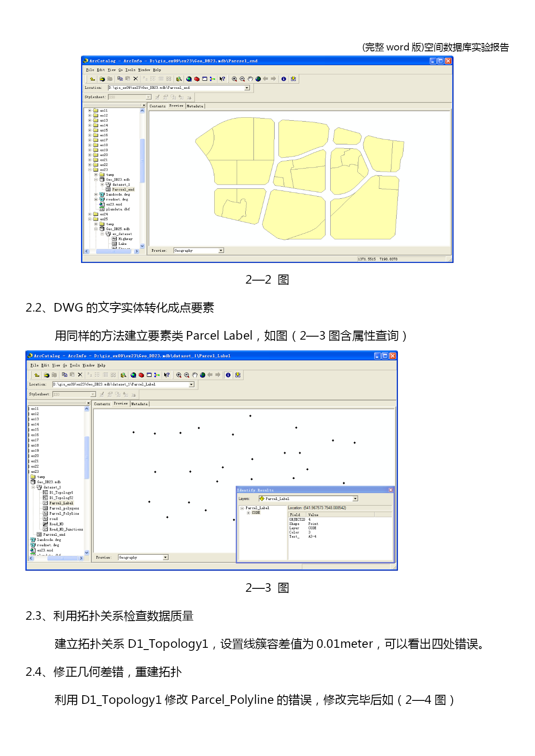Image resolution: width=535 pixels, height=756 pixels.
Task: Launch ArcMap from Parcel_Label window toolbar
Action: (133, 375)
